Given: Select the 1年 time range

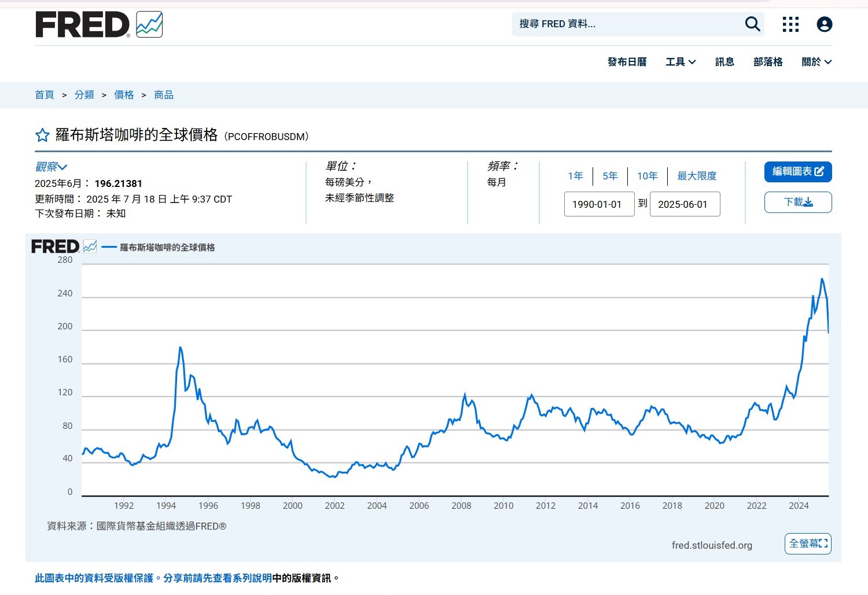Looking at the screenshot, I should pos(575,176).
